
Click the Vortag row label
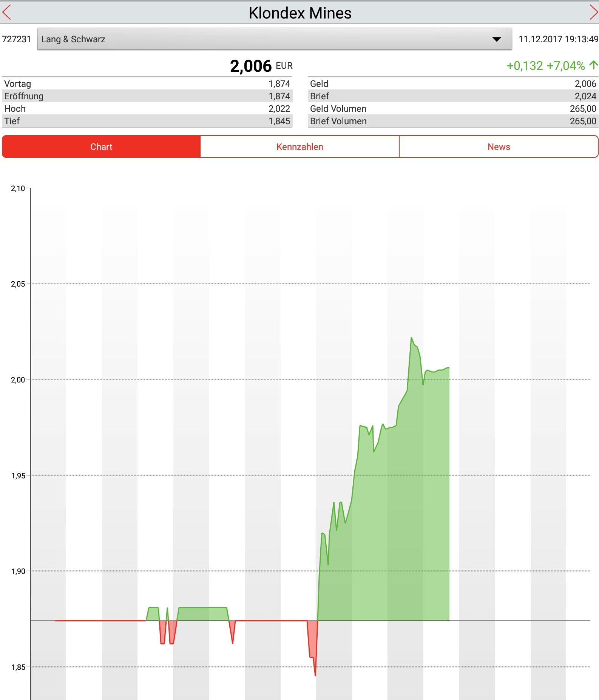pyautogui.click(x=17, y=84)
